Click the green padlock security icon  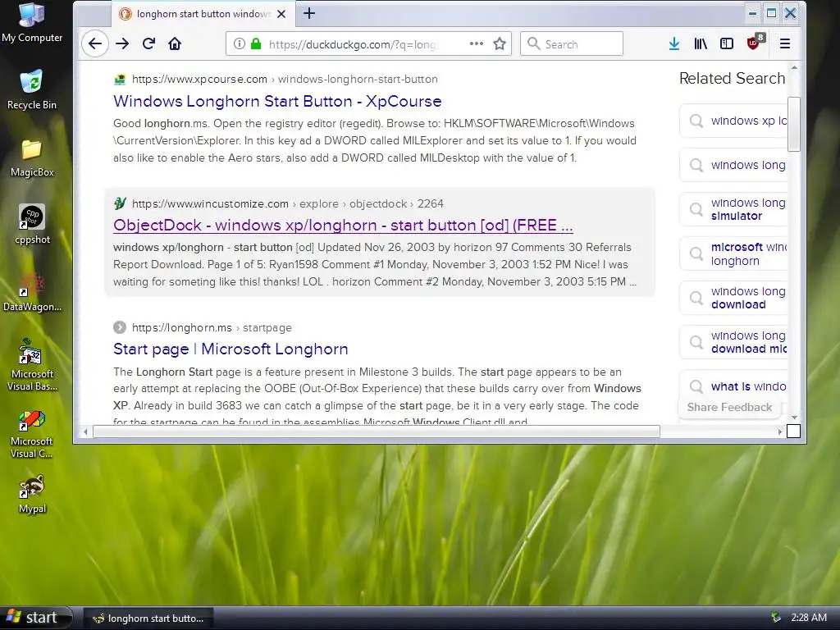click(x=256, y=44)
